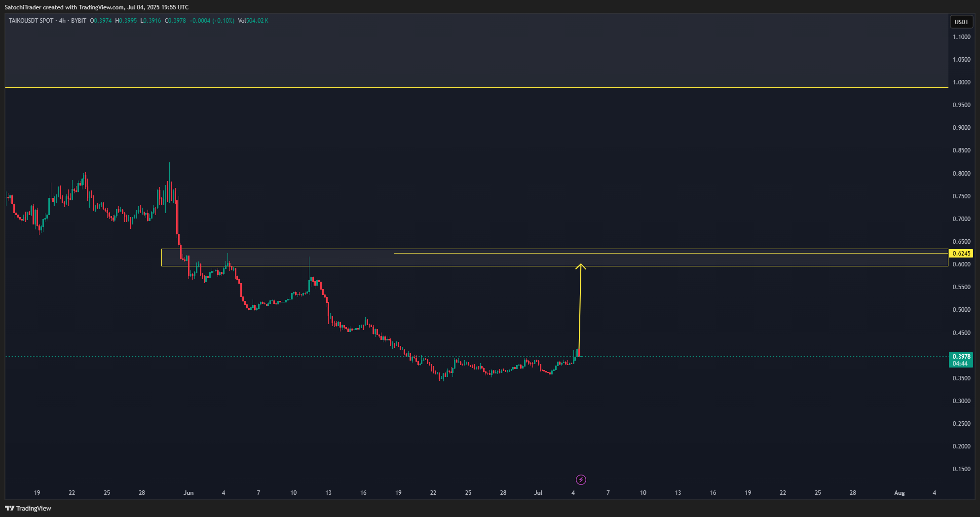
Task: Click the Aug label on time axis
Action: pyautogui.click(x=900, y=493)
